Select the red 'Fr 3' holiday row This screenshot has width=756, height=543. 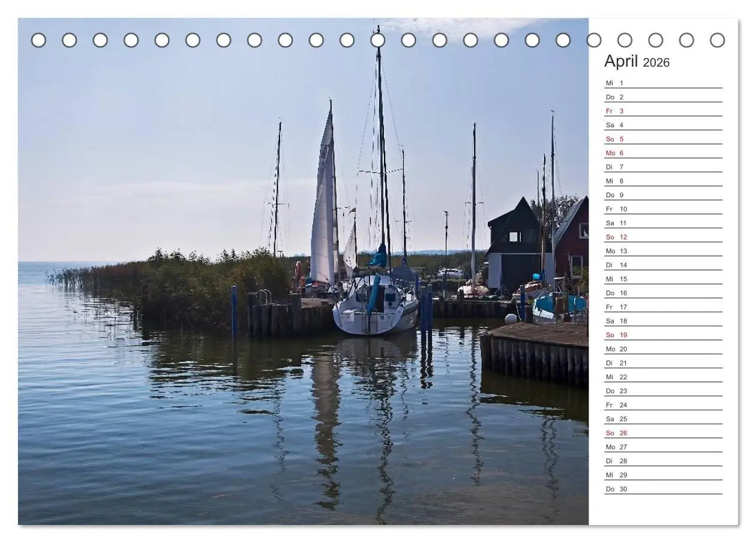click(663, 111)
